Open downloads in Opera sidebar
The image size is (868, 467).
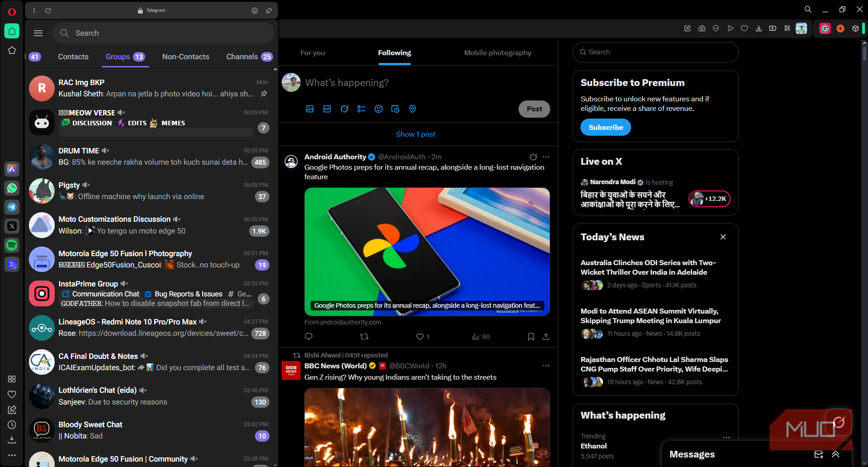pos(12,439)
